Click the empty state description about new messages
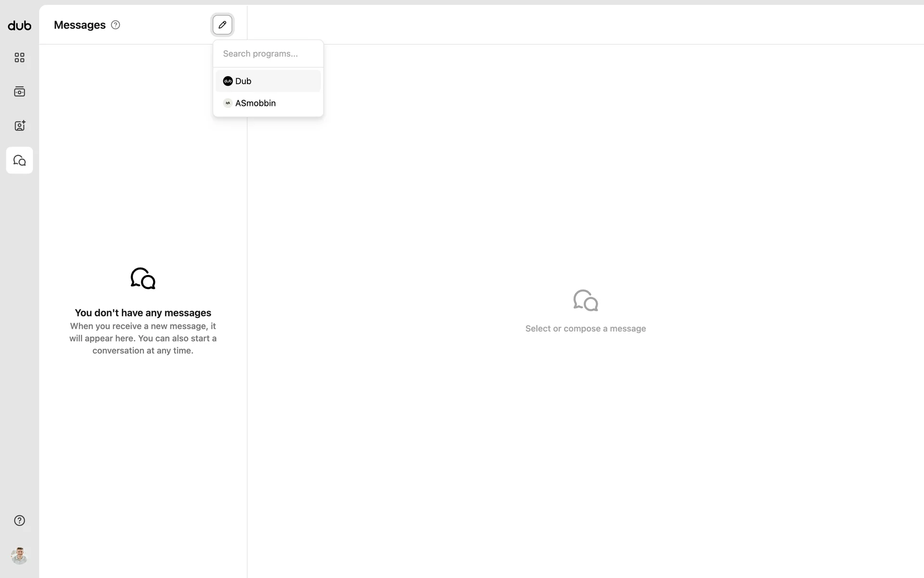 click(x=143, y=338)
